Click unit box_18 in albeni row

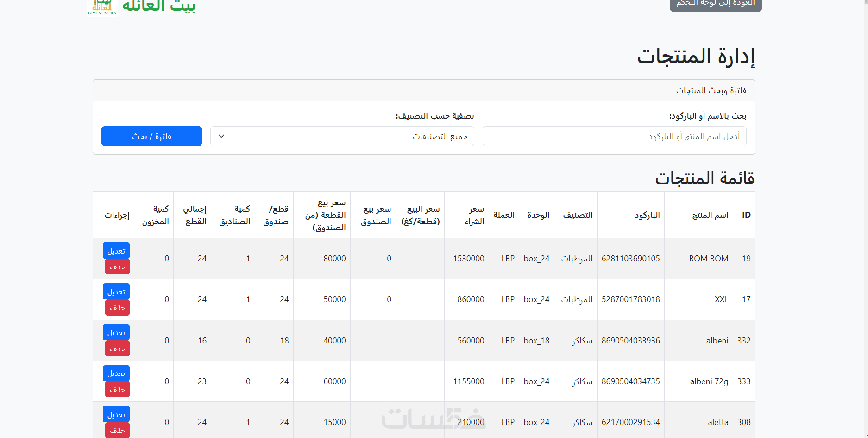[x=536, y=341]
